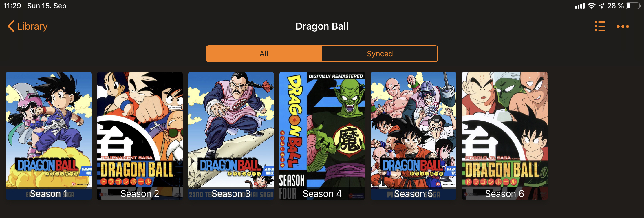Switch to the All tab
The image size is (644, 218).
tap(264, 54)
